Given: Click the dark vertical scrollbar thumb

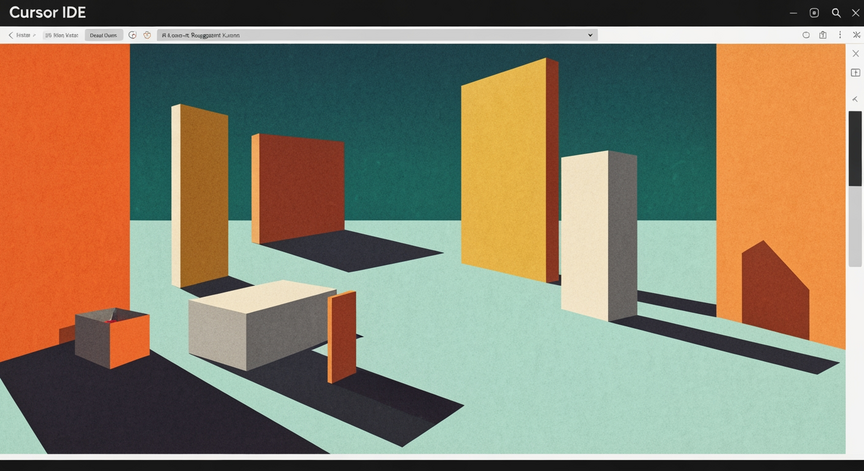Looking at the screenshot, I should (855, 149).
